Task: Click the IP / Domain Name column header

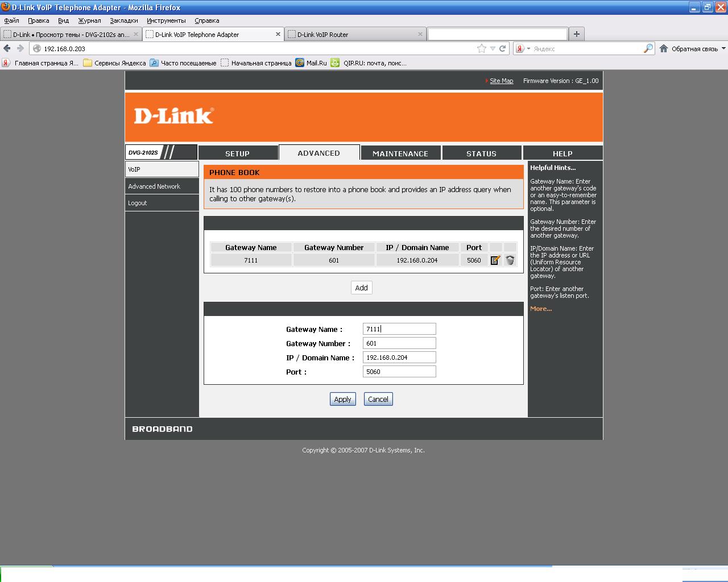Action: (x=417, y=247)
